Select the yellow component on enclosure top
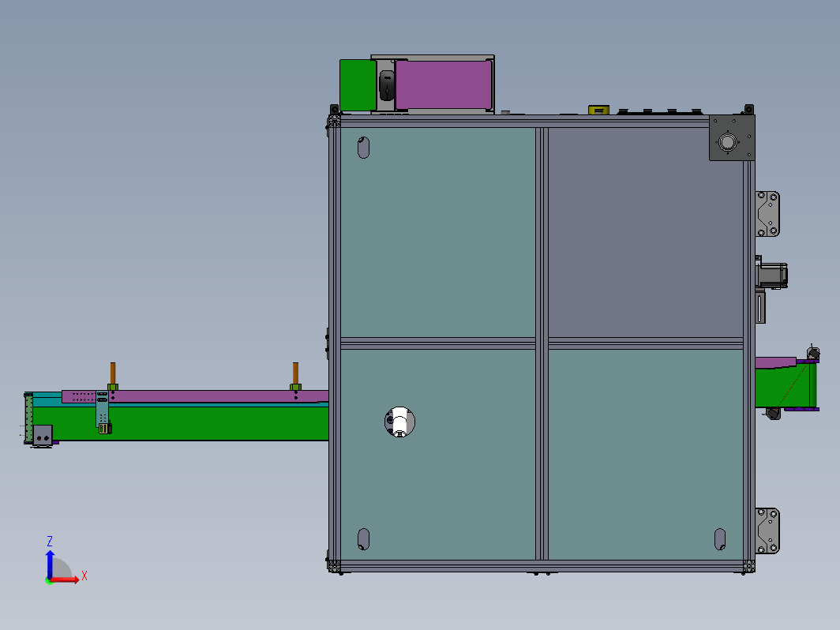 click(x=598, y=110)
